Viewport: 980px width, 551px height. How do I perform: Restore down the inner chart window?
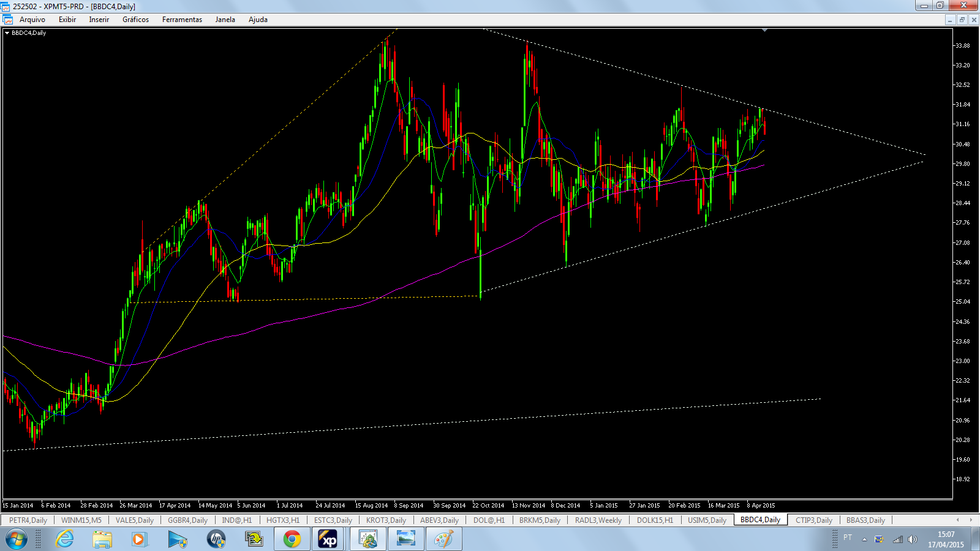coord(962,20)
